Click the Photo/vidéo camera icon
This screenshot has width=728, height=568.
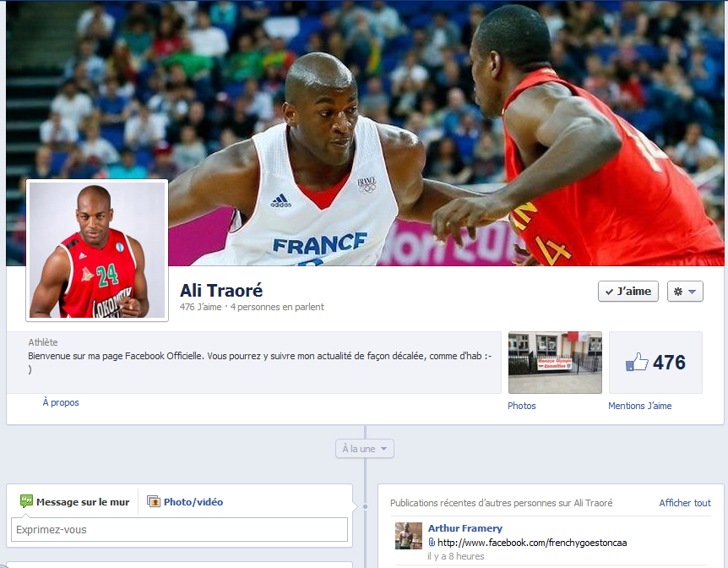click(154, 501)
